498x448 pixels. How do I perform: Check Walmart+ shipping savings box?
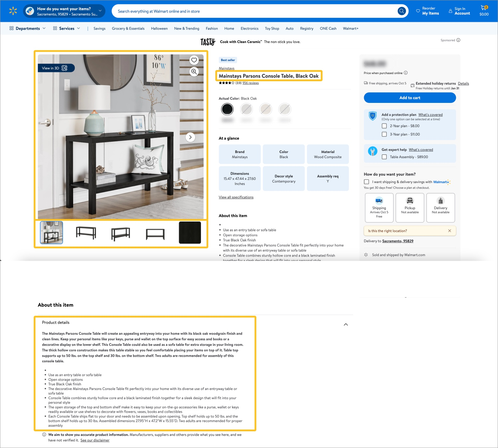point(366,182)
